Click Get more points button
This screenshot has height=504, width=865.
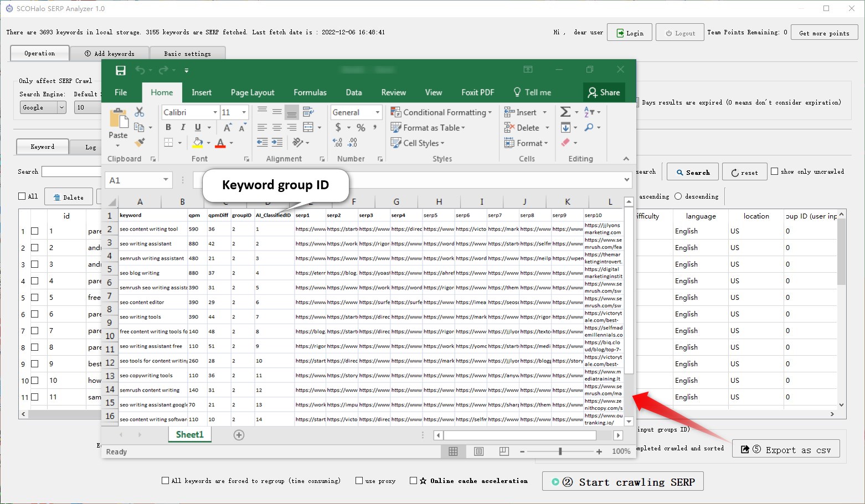click(x=824, y=33)
